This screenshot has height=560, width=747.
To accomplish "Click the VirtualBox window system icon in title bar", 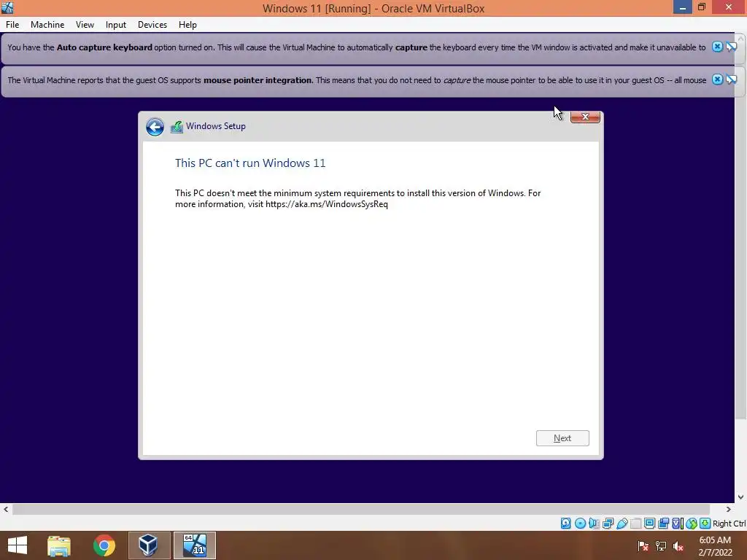I will [x=7, y=7].
